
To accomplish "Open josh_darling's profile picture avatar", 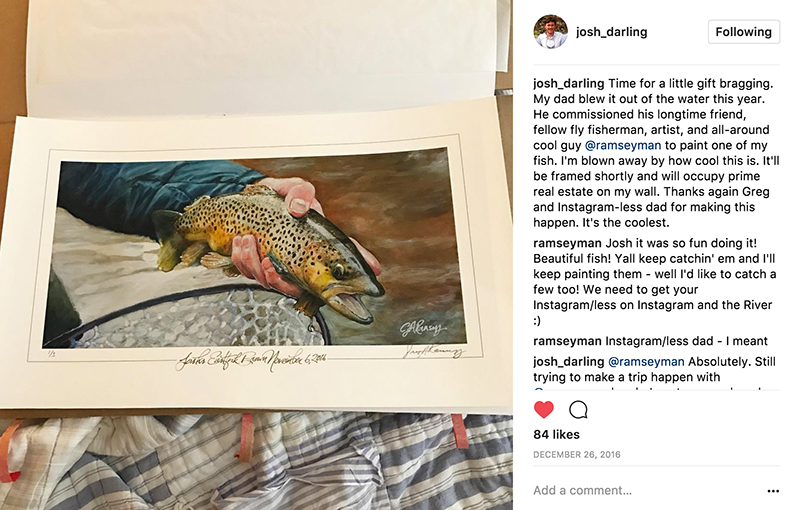I will [551, 32].
